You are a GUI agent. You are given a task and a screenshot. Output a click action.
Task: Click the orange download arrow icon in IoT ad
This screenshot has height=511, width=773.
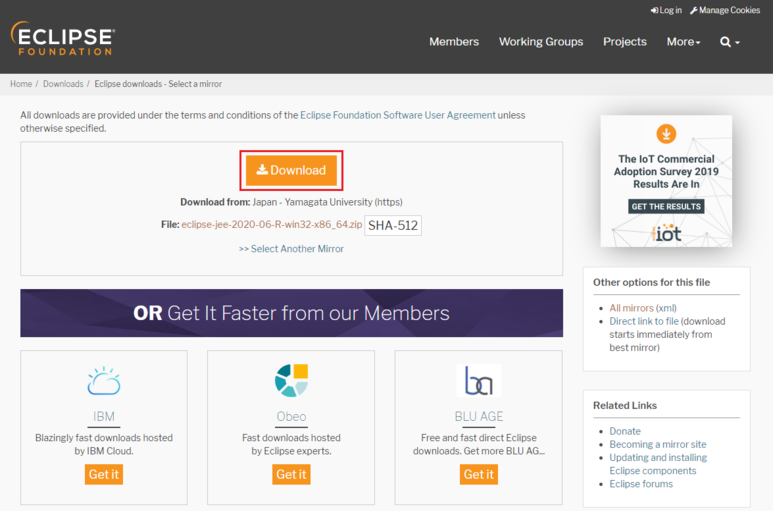click(x=666, y=134)
